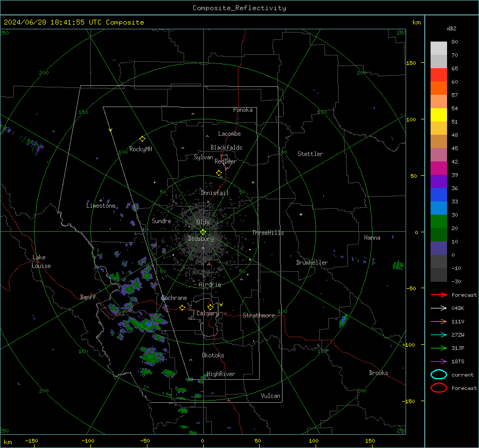This screenshot has height=448, width=479.
Task: Click the red 60-65 dBZ swatch
Action: 439,75
